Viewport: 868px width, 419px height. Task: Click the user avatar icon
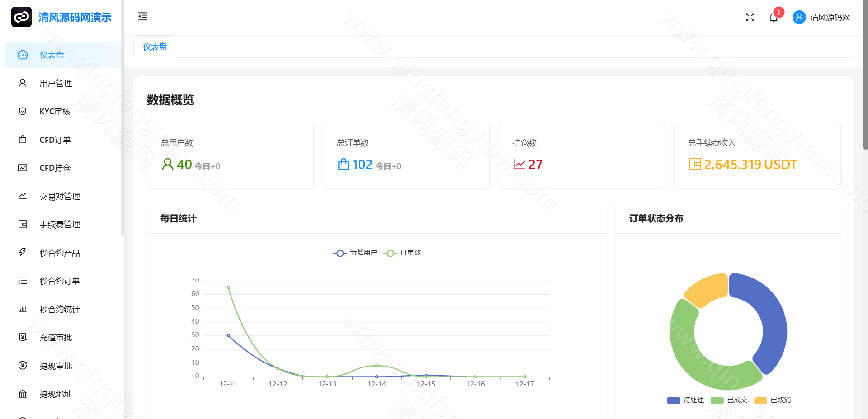point(799,17)
